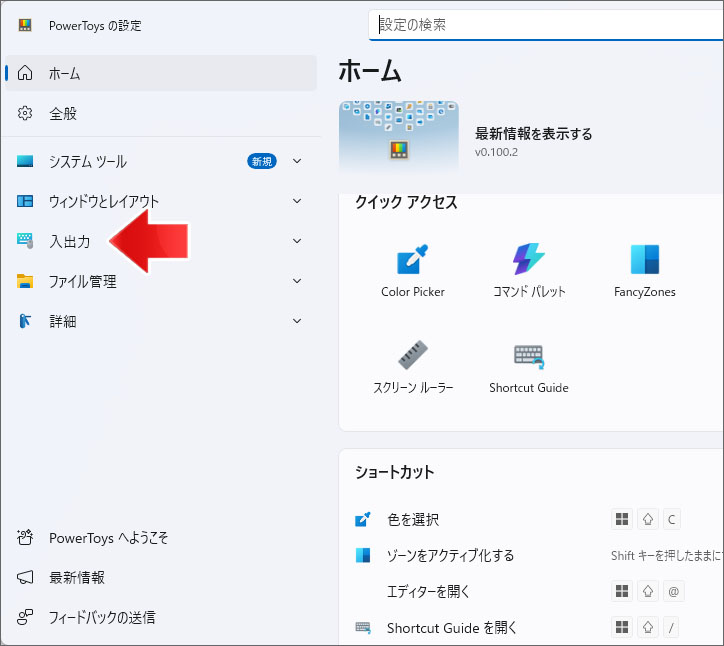Image resolution: width=724 pixels, height=646 pixels.
Task: Click the 詳細 tools icon
Action: pos(25,321)
